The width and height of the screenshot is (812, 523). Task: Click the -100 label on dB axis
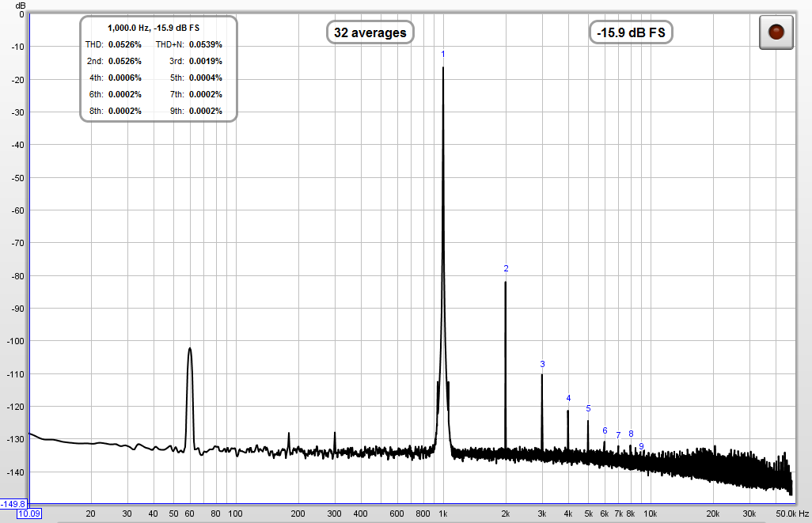pyautogui.click(x=15, y=341)
